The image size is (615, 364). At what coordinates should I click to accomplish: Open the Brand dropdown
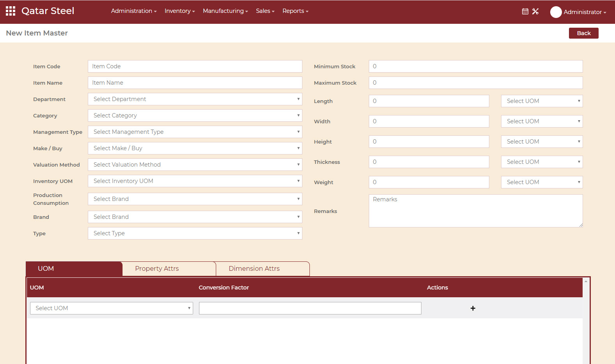click(x=195, y=217)
